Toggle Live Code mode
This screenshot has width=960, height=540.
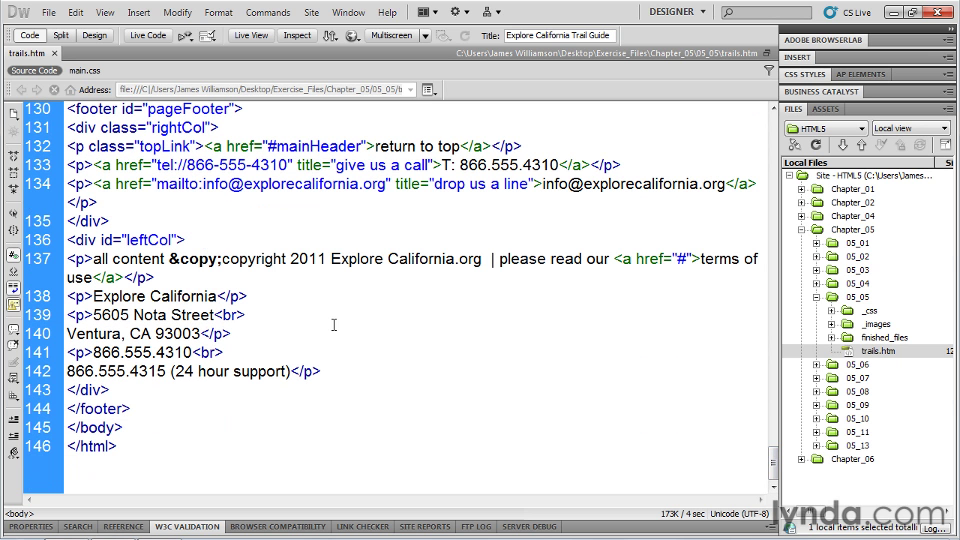[x=148, y=36]
